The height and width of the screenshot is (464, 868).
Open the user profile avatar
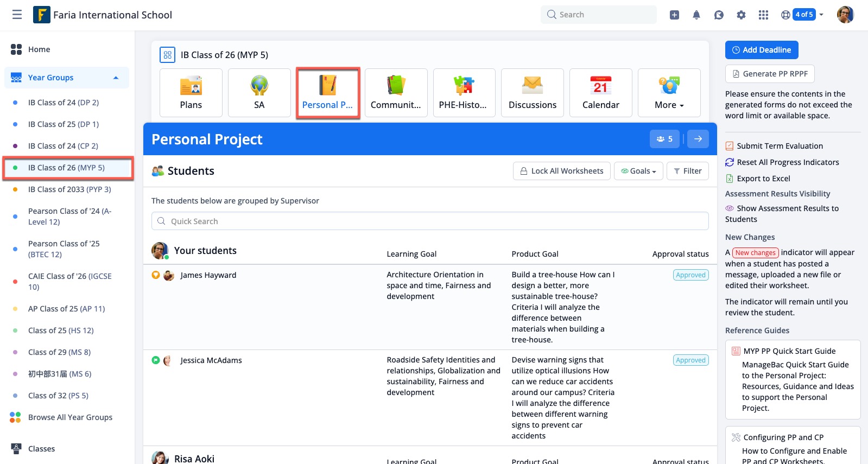click(x=846, y=15)
